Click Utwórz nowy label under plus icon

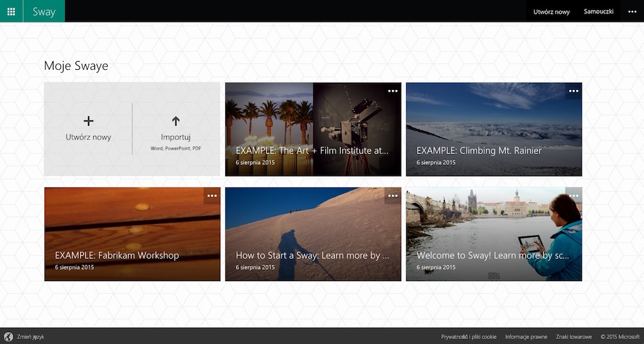tap(88, 137)
